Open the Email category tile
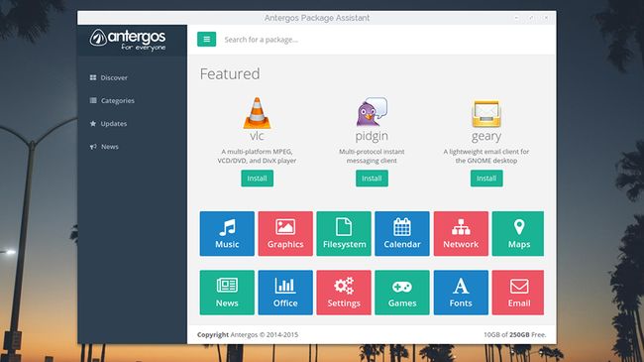Viewport: 644px width, 362px height. [x=518, y=293]
